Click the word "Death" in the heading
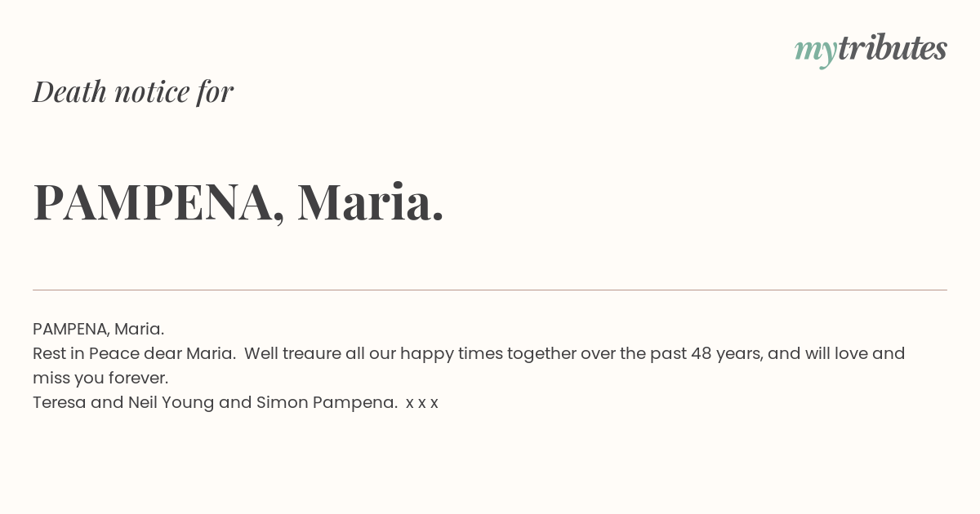980x514 pixels. tap(70, 91)
